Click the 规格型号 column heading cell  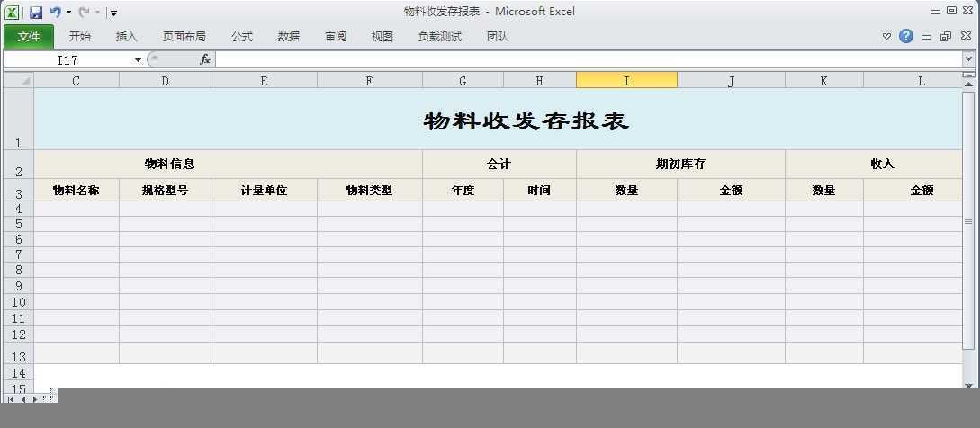click(165, 190)
